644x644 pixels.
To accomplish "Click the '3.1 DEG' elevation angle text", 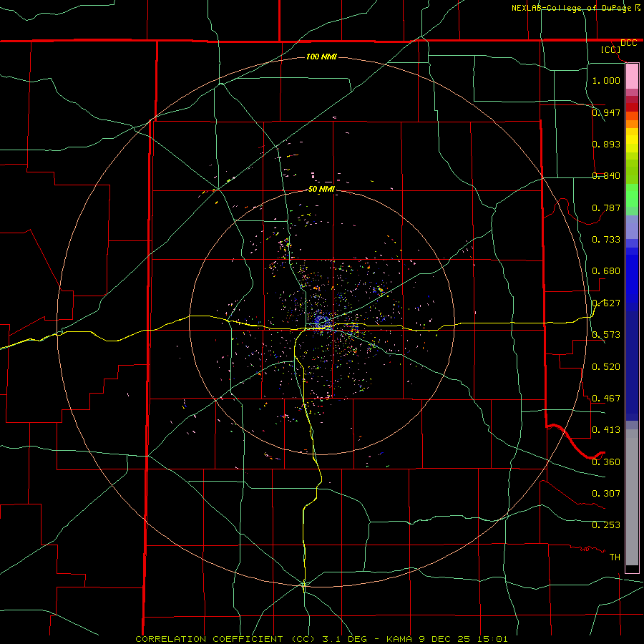I will click(345, 639).
